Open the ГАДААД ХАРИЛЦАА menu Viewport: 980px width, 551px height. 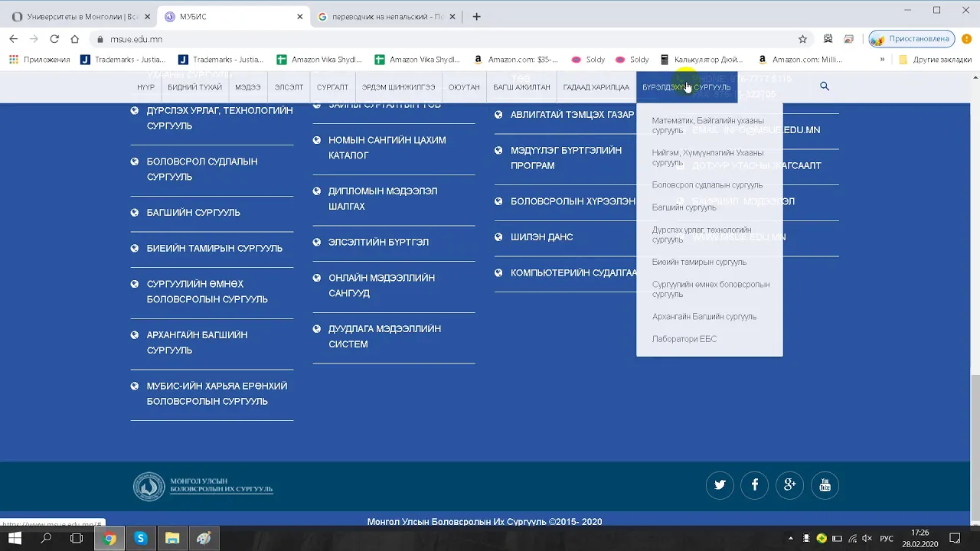tap(596, 87)
